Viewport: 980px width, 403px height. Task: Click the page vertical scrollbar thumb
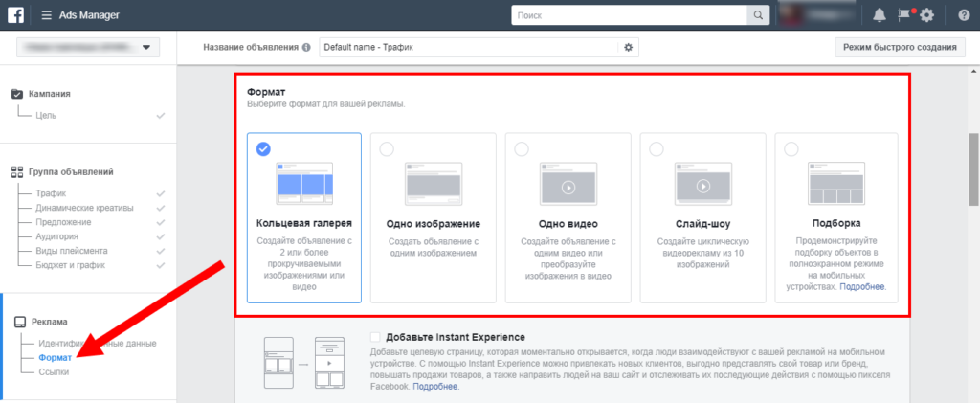pos(973,169)
